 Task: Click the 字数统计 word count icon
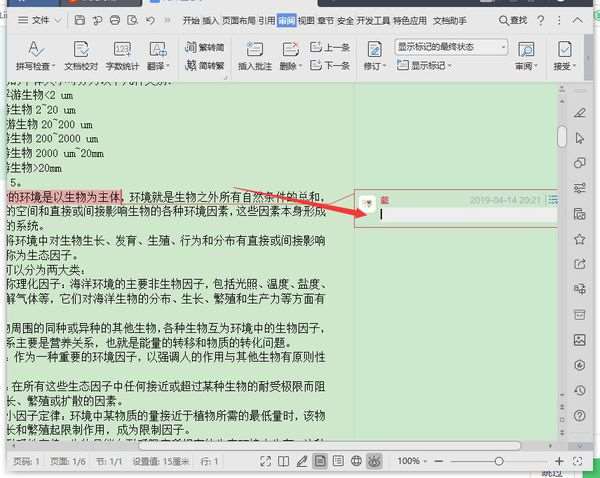(x=122, y=56)
